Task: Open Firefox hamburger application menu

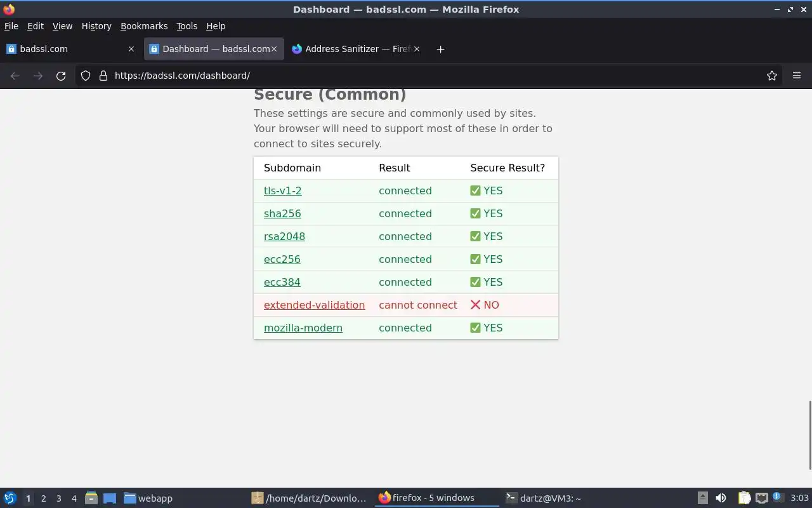Action: [x=797, y=76]
